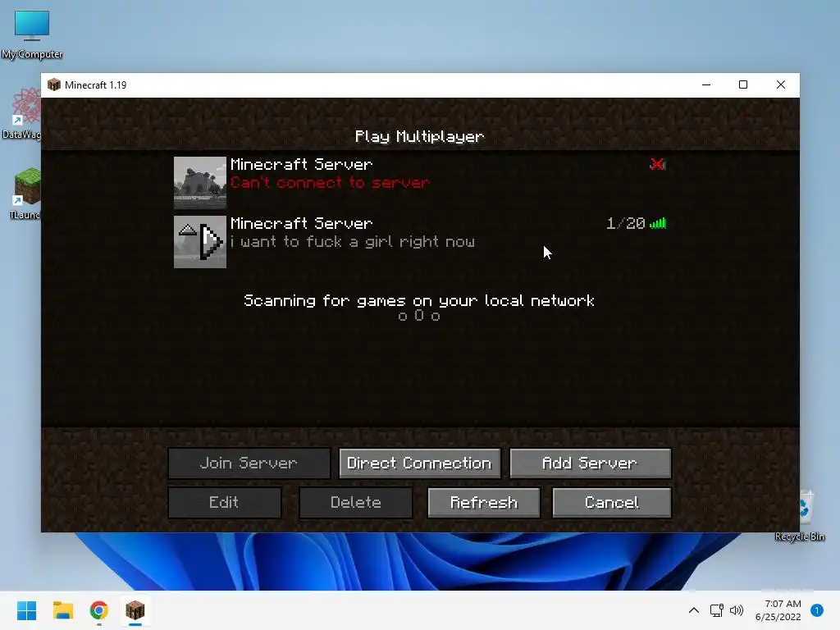Viewport: 840px width, 630px height.
Task: Click the play arrow on second server icon
Action: pyautogui.click(x=211, y=242)
